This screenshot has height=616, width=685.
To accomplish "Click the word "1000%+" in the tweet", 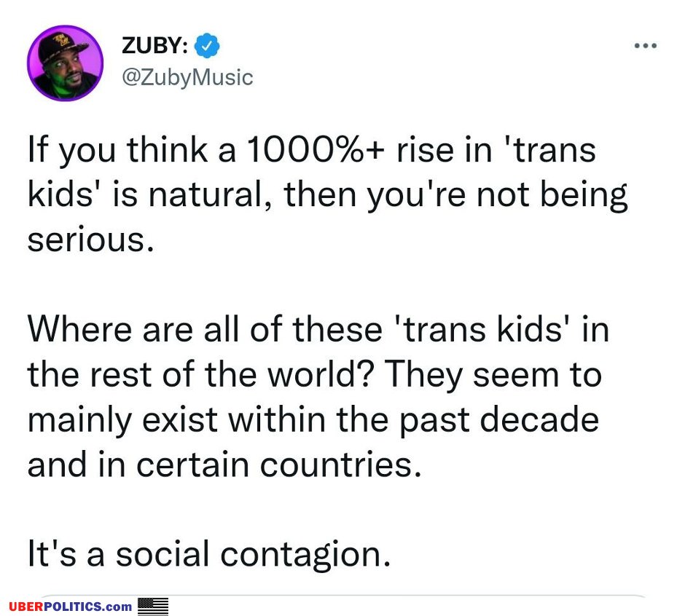I will [316, 150].
